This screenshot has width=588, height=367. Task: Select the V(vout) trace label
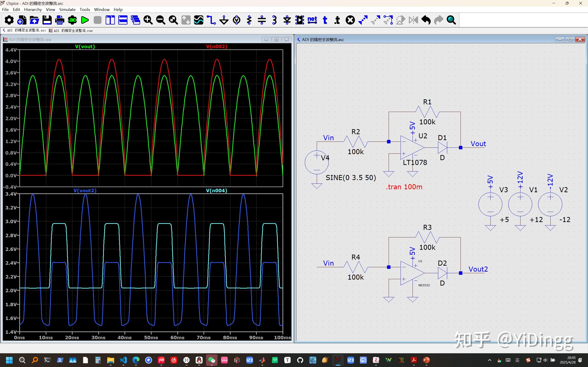click(85, 46)
